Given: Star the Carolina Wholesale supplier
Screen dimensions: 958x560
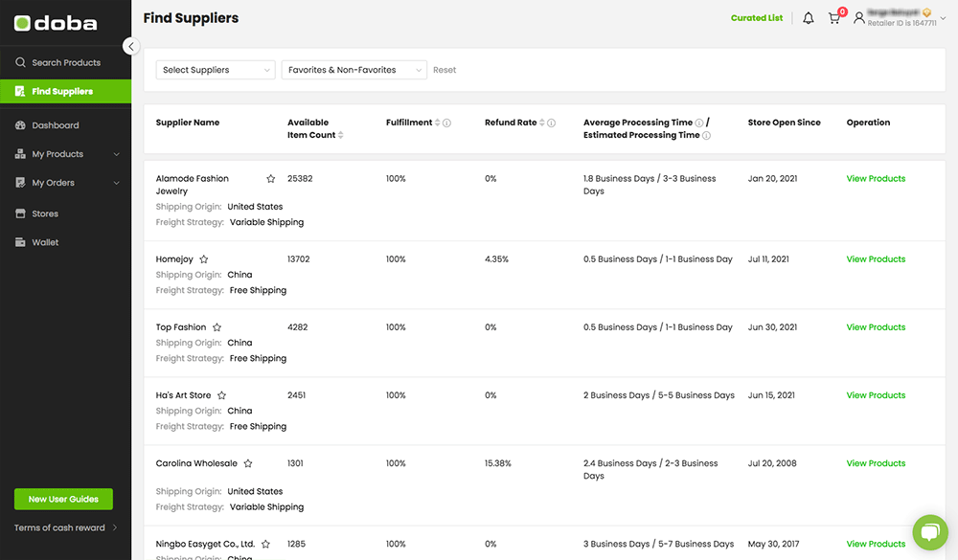Looking at the screenshot, I should click(x=248, y=463).
